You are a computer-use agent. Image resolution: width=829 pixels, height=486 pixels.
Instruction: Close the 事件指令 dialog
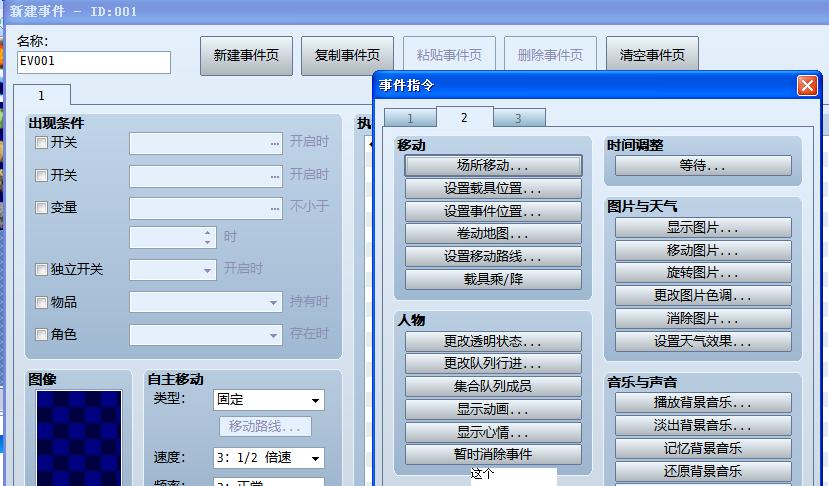[x=807, y=85]
